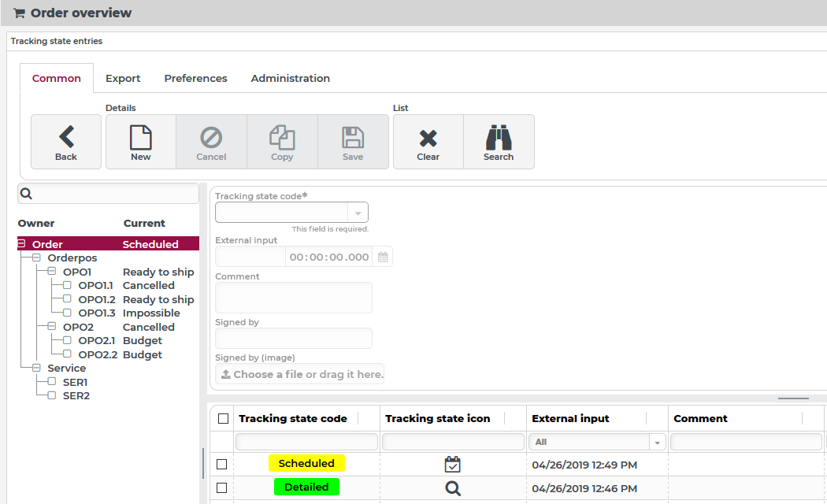827x504 pixels.
Task: Click the Detailed row magnifier icon
Action: coord(453,488)
